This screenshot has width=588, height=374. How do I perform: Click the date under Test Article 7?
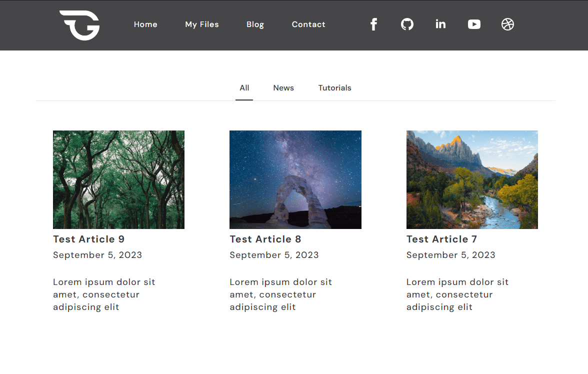click(x=450, y=255)
